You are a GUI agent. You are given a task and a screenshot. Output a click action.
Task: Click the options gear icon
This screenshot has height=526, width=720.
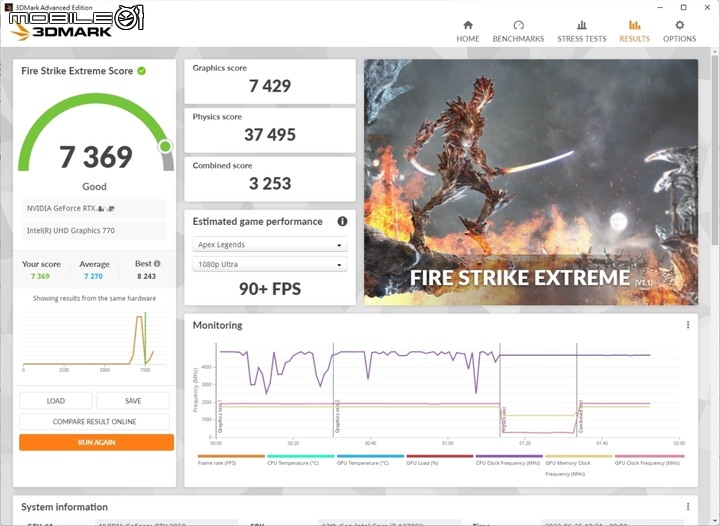tap(680, 25)
